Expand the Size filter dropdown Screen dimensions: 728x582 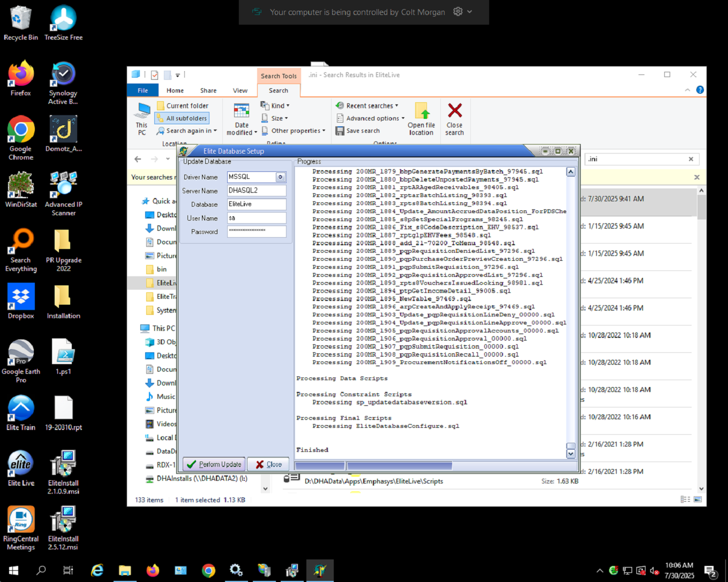coord(274,118)
